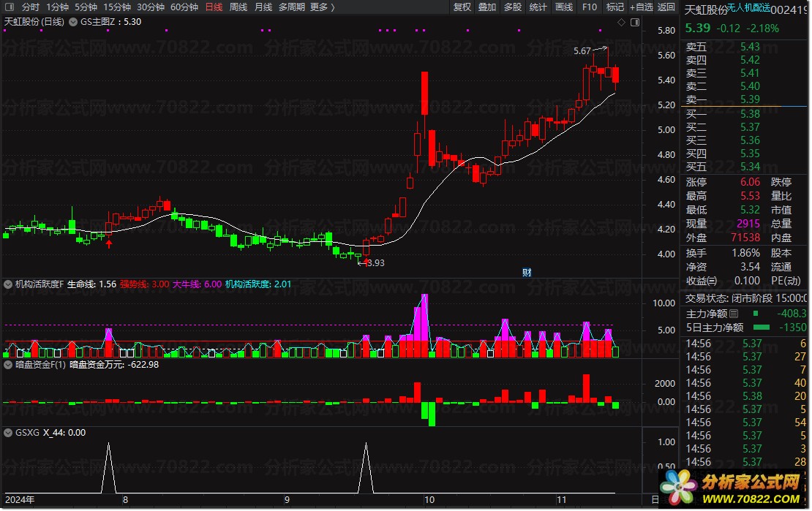
Task: Click the 大牛线: 6.00 indicator label
Action: pyautogui.click(x=197, y=284)
